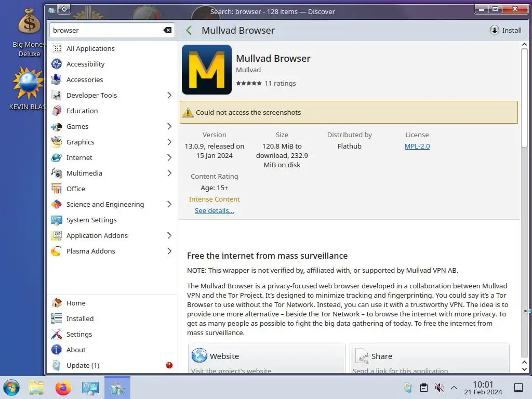Open the Installed list icon

click(57, 318)
